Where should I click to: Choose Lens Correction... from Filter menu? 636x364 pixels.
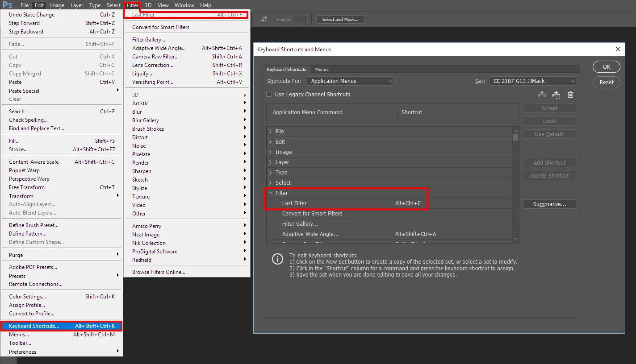pyautogui.click(x=187, y=65)
